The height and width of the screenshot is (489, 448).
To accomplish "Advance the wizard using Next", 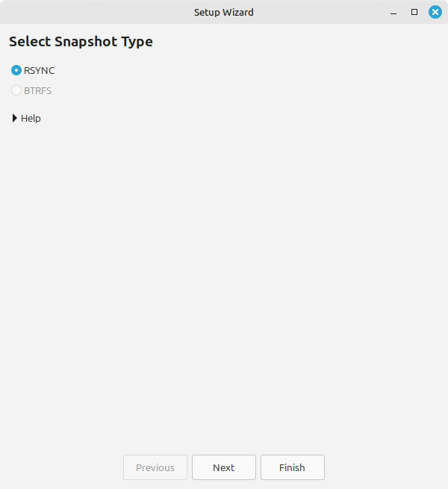I will (224, 467).
